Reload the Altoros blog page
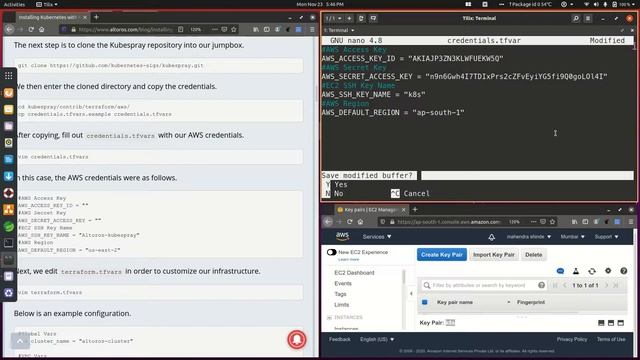Image resolution: width=640 pixels, height=360 pixels. (31, 29)
